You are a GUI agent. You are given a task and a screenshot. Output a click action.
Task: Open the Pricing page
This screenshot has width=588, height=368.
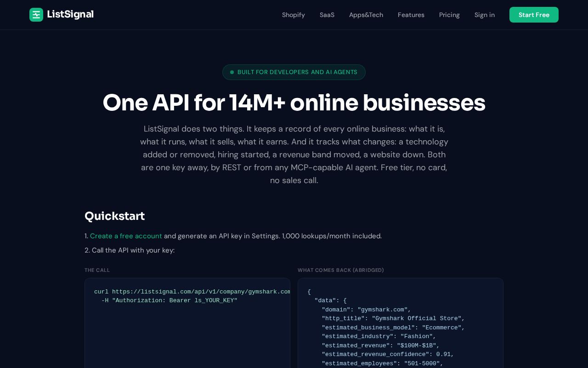pos(449,15)
